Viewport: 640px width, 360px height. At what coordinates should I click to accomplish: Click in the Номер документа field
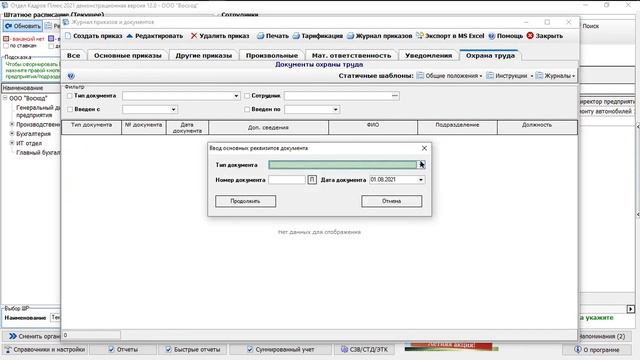click(x=287, y=180)
